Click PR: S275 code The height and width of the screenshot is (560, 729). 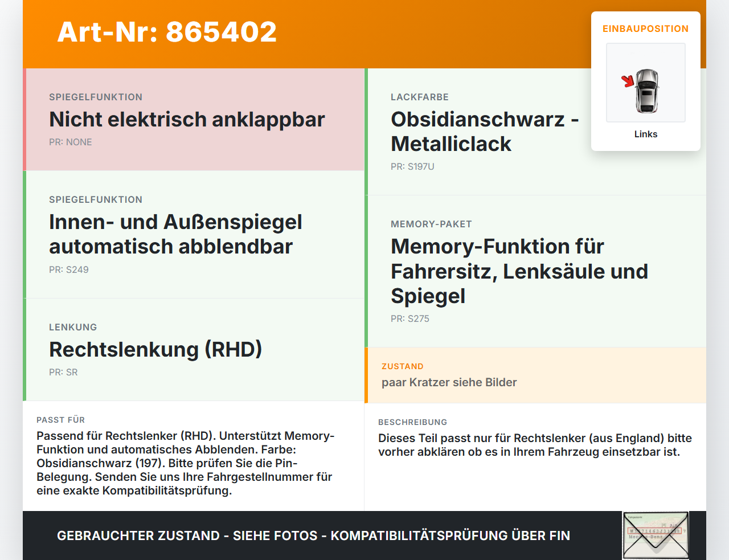pyautogui.click(x=410, y=318)
